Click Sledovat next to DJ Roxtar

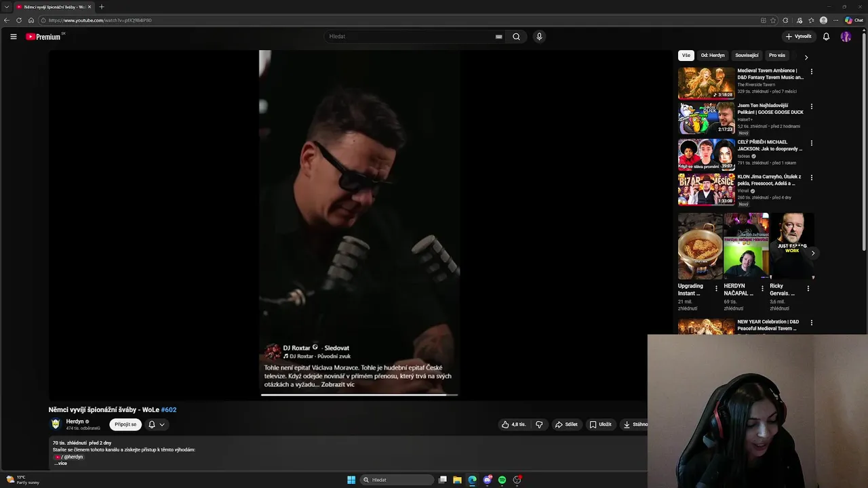pos(336,348)
